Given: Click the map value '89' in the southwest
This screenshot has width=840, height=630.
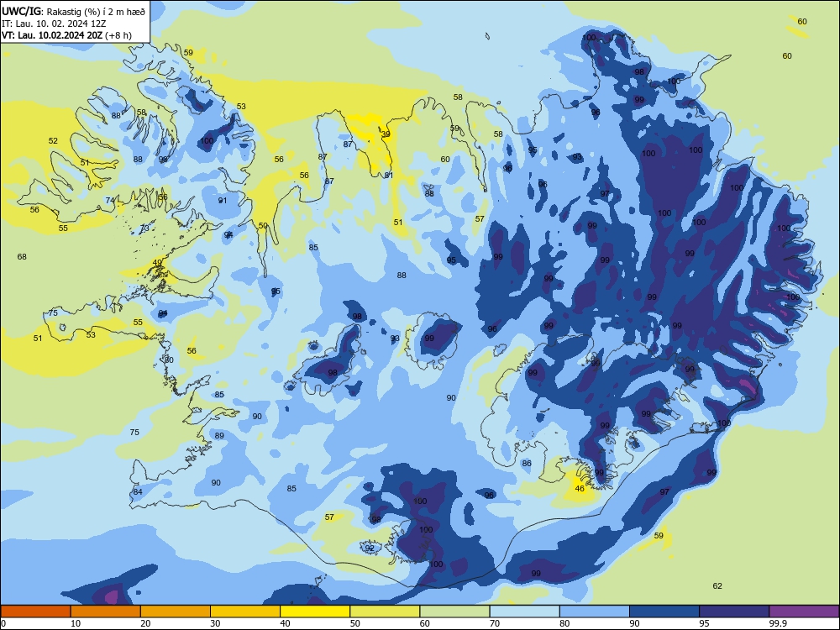Looking at the screenshot, I should tap(219, 435).
